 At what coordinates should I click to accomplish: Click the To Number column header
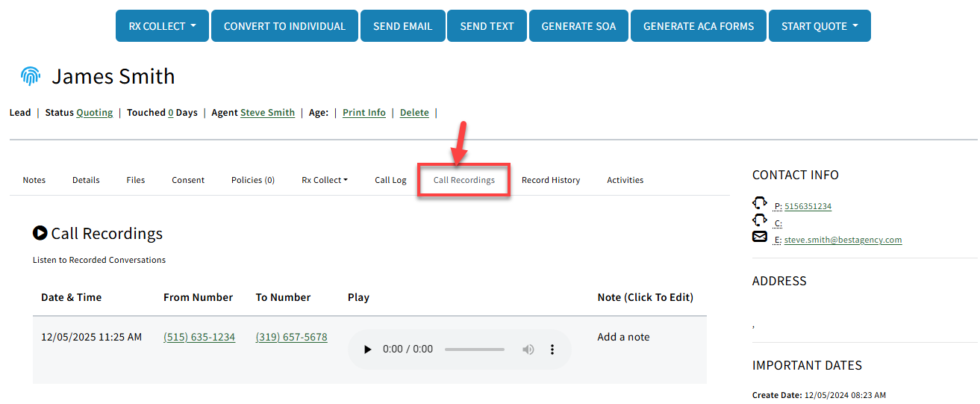click(283, 297)
